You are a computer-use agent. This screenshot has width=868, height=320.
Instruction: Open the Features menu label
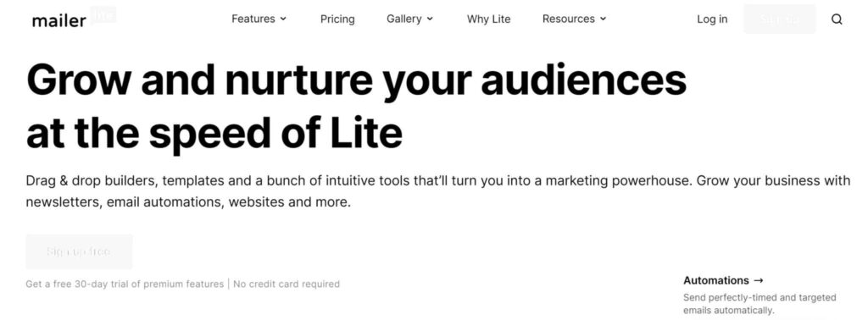pos(253,19)
